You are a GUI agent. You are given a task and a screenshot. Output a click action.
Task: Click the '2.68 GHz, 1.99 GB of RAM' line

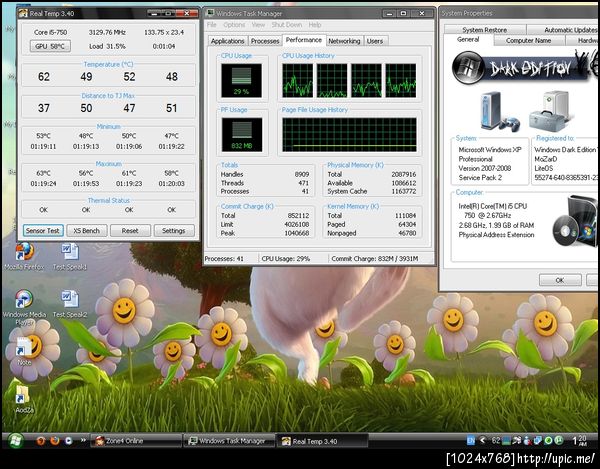click(x=496, y=225)
